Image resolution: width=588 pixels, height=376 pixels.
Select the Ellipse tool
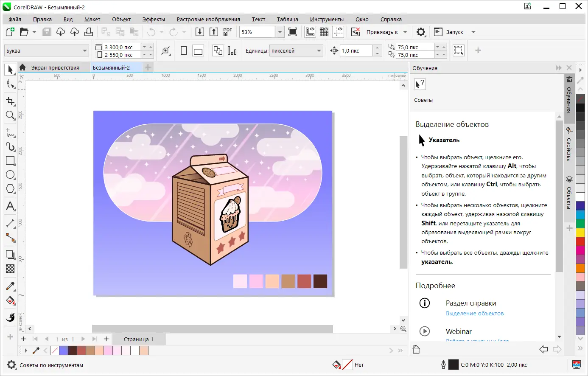coord(10,175)
